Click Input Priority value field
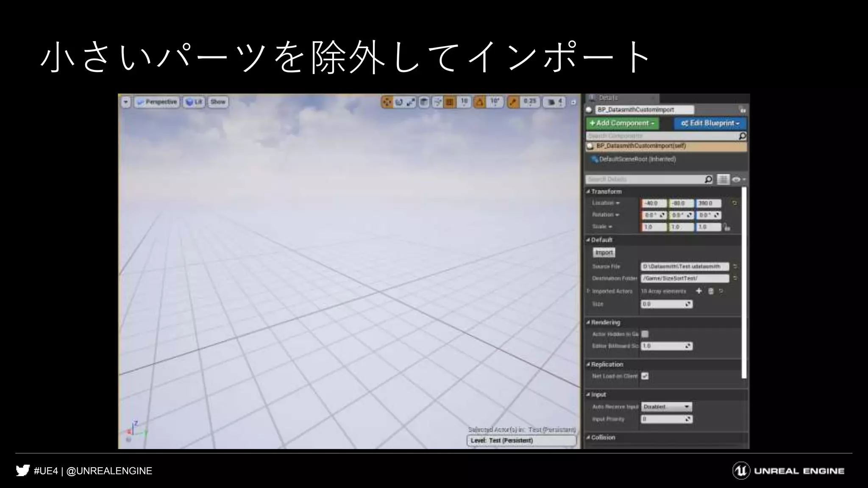Viewport: 868px width, 488px height. click(666, 419)
